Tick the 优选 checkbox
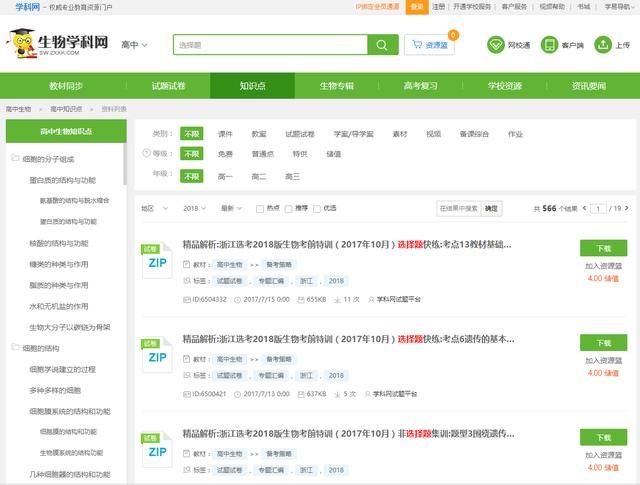Screen dimensions: 640x485 click(x=317, y=209)
